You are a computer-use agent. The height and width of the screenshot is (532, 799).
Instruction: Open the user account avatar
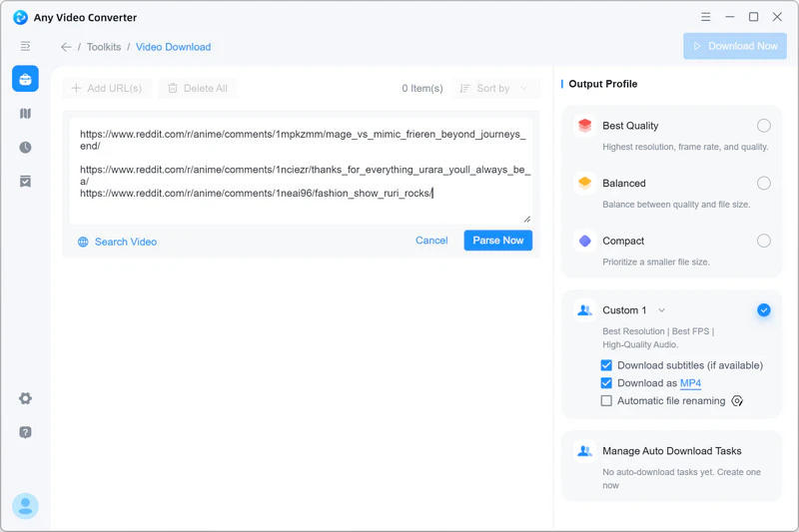coord(26,506)
